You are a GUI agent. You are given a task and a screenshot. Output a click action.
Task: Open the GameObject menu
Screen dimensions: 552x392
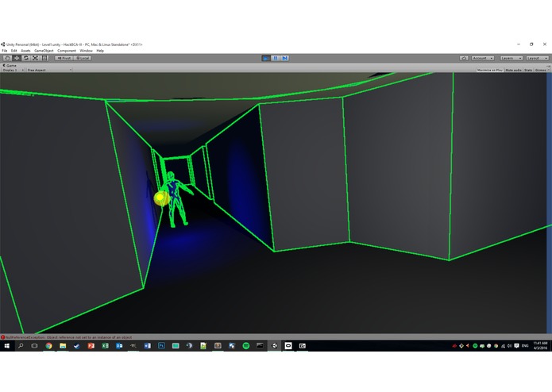click(x=44, y=51)
